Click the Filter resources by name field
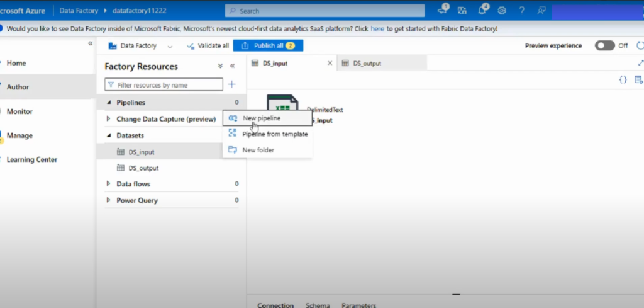644x308 pixels. (164, 84)
